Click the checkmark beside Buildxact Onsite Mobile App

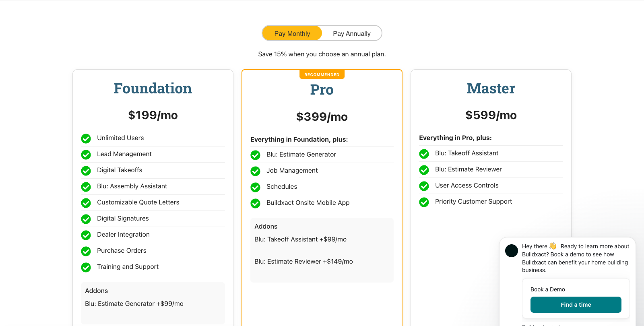pyautogui.click(x=255, y=203)
